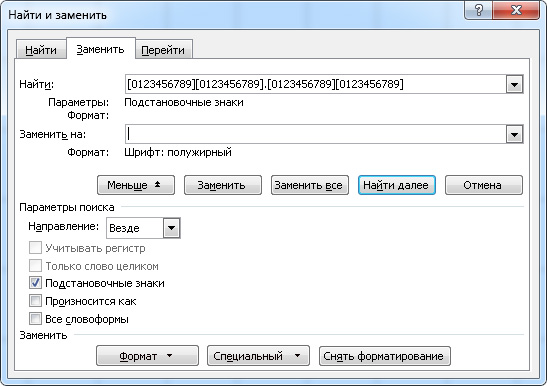
Task: Click the Шрифт: полужирный format text
Action: (x=178, y=152)
